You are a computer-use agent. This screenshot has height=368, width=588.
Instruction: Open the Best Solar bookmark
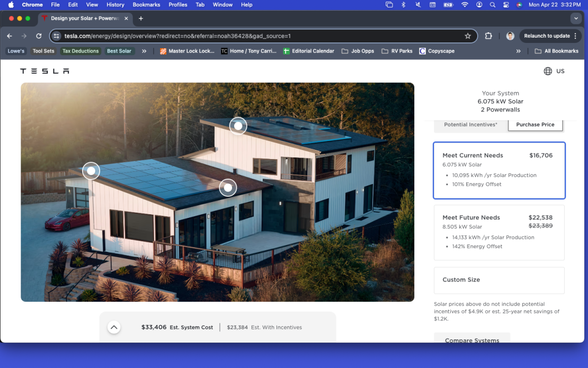coord(119,51)
